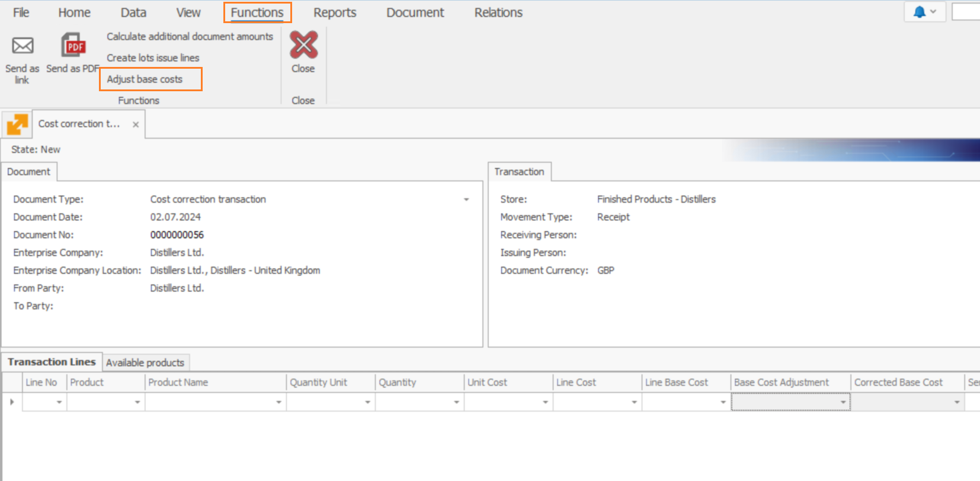
Task: Open Product Name cell dropdown
Action: pos(278,402)
